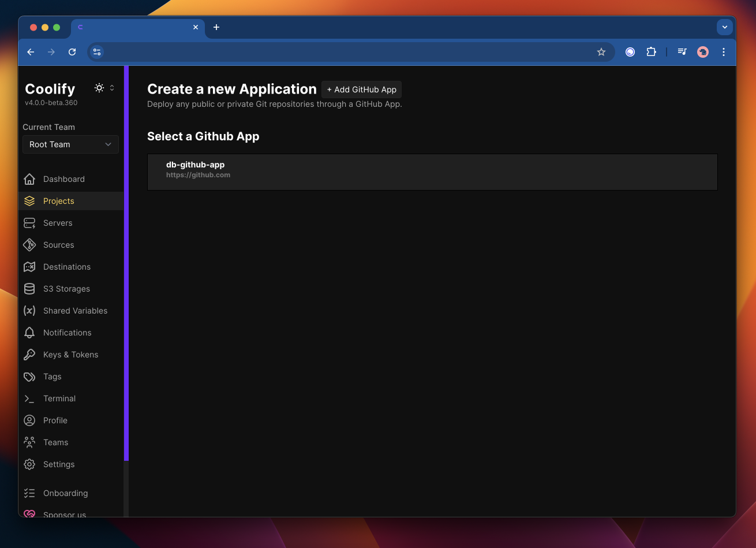Click the Sources git icon
The image size is (756, 548).
[29, 245]
